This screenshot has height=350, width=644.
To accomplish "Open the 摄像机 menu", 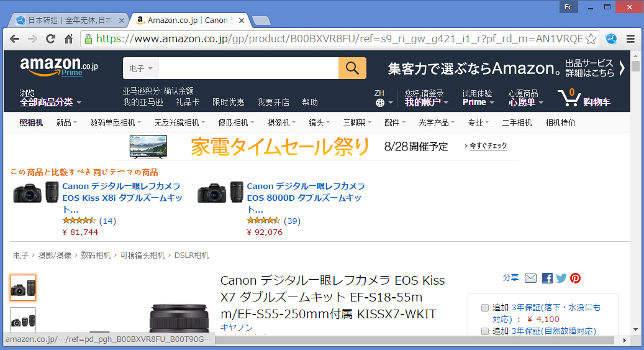I will (x=281, y=122).
